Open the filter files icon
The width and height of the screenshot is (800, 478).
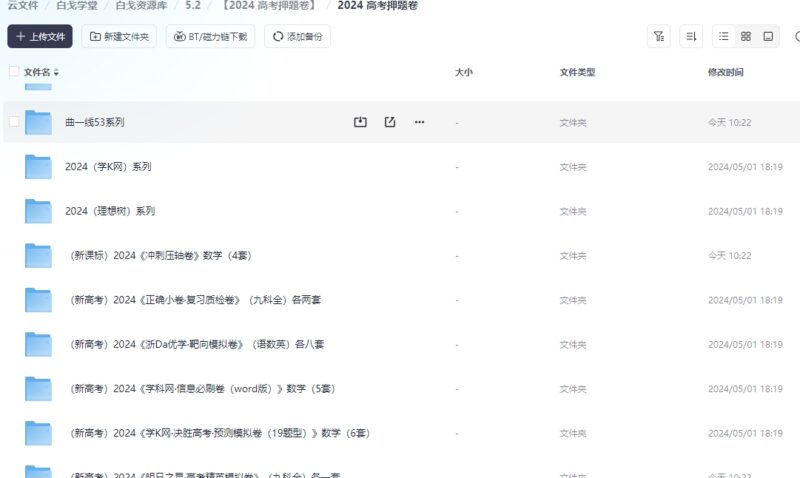click(x=659, y=36)
